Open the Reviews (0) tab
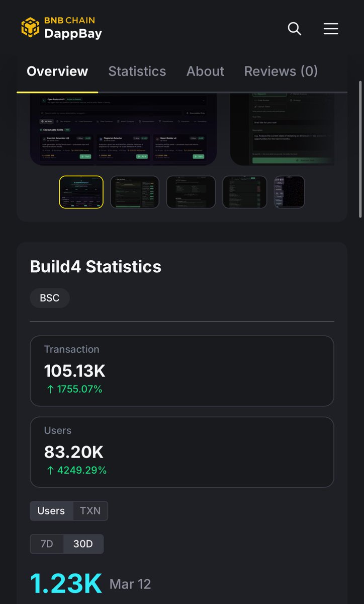This screenshot has width=364, height=604. tap(281, 71)
